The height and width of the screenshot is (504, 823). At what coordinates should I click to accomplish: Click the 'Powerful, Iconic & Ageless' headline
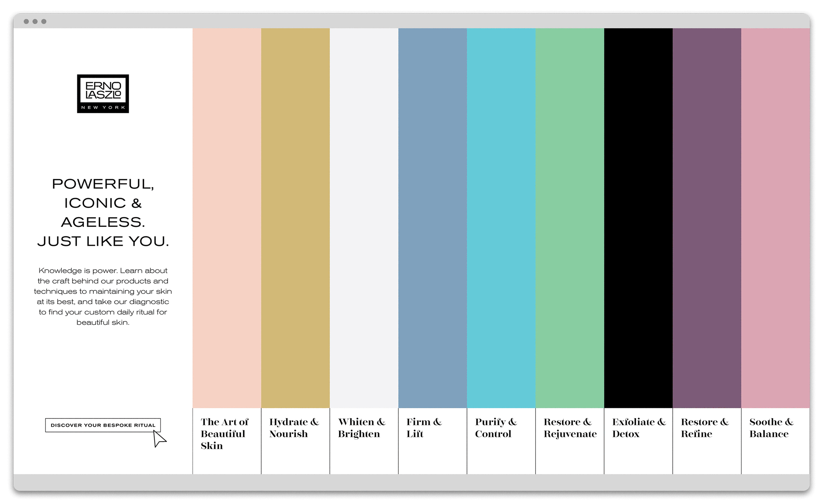(103, 213)
